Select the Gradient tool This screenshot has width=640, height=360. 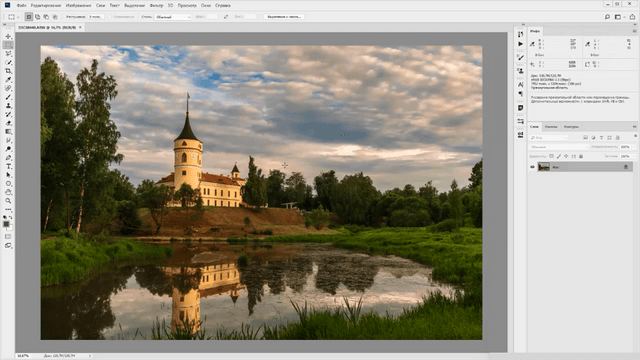pos(8,131)
